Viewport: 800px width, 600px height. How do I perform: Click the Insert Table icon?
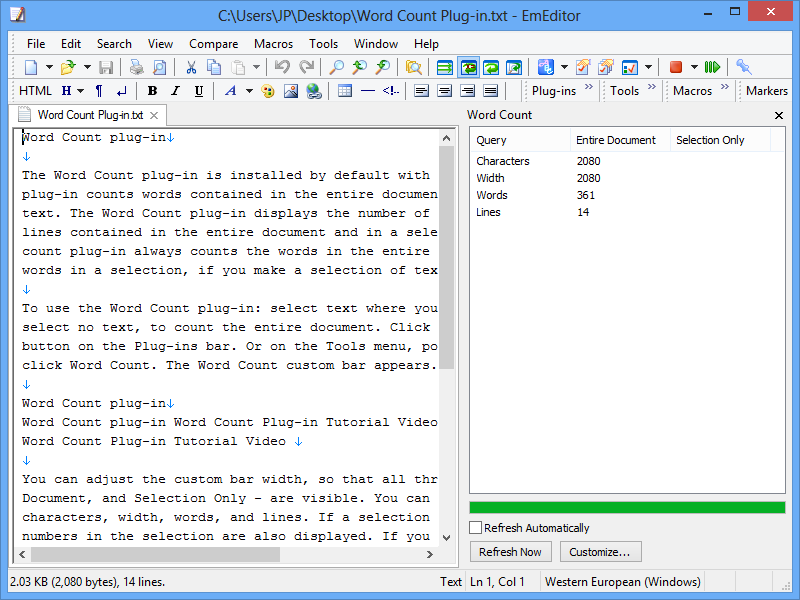click(x=345, y=91)
